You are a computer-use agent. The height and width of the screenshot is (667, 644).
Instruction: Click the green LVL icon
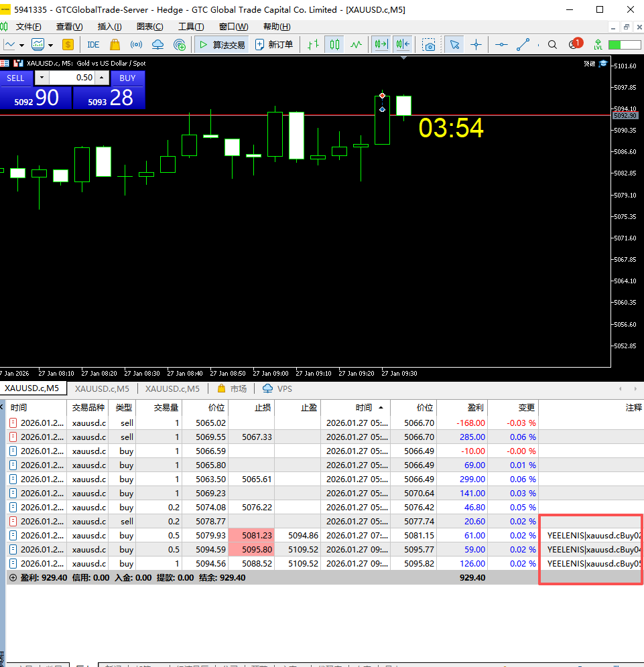tap(598, 45)
